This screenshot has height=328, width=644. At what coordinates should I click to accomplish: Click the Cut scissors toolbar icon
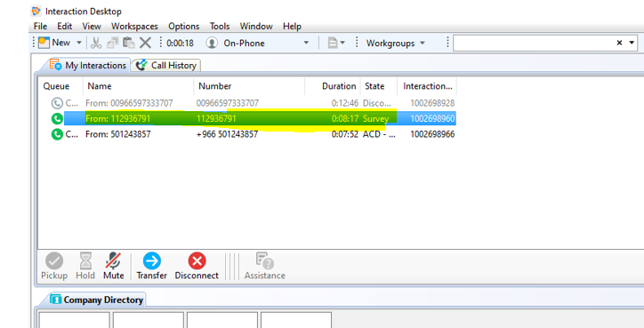pos(96,43)
